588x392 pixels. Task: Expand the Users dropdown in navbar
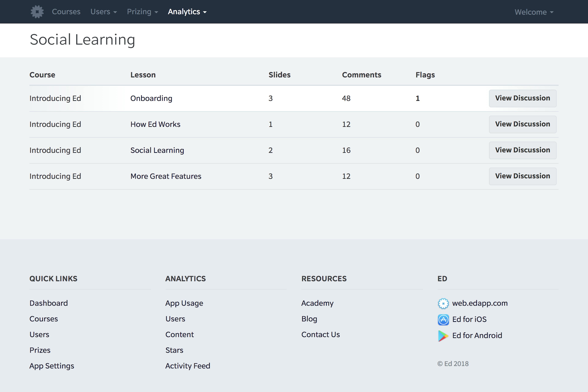pos(104,12)
